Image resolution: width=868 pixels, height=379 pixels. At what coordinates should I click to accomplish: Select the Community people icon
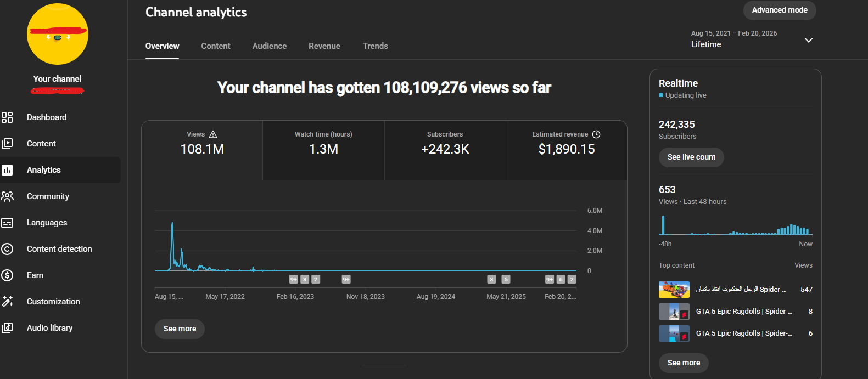pos(7,196)
